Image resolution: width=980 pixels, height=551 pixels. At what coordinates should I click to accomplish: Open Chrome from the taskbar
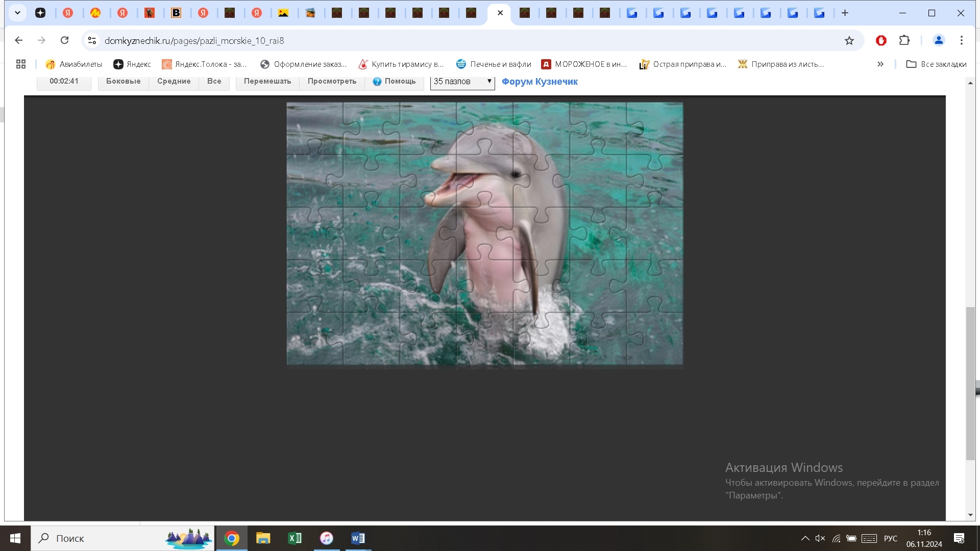tap(232, 538)
